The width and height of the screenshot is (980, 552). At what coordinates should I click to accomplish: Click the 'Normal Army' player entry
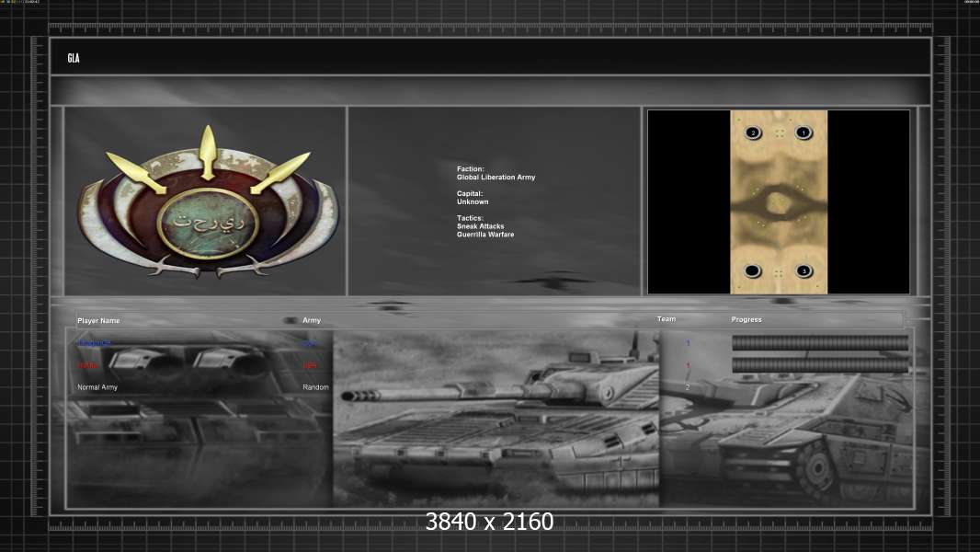97,387
